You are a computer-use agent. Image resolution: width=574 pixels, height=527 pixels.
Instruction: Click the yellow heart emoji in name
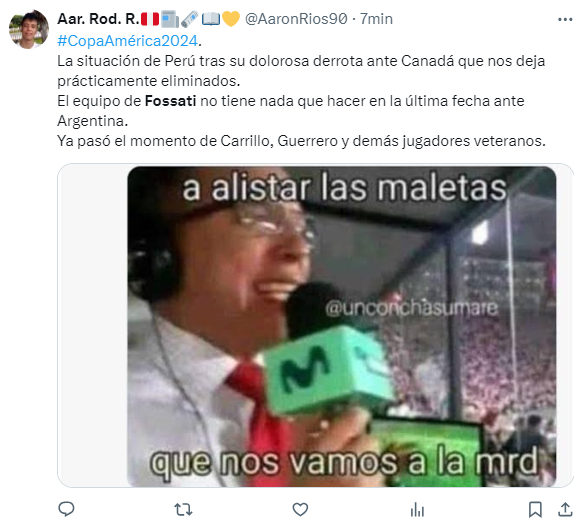pyautogui.click(x=231, y=19)
